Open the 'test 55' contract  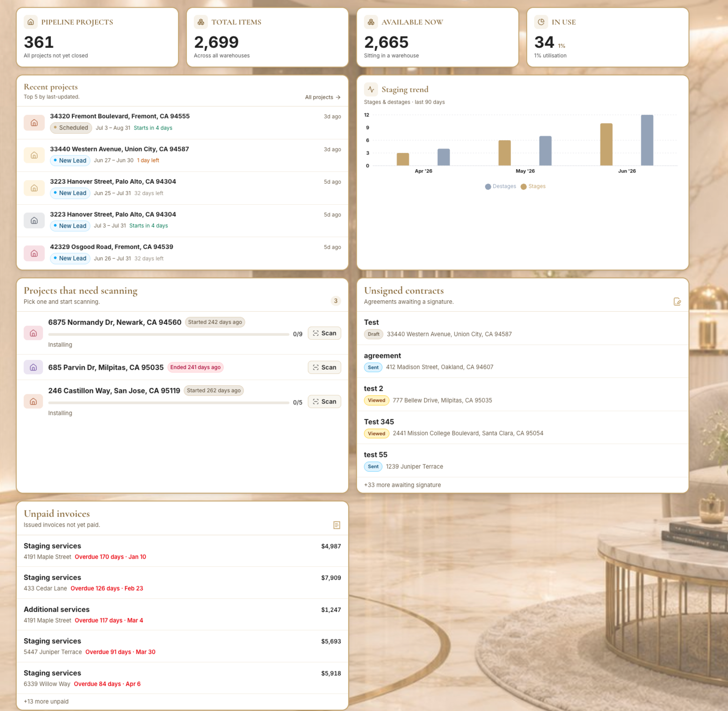pos(523,460)
